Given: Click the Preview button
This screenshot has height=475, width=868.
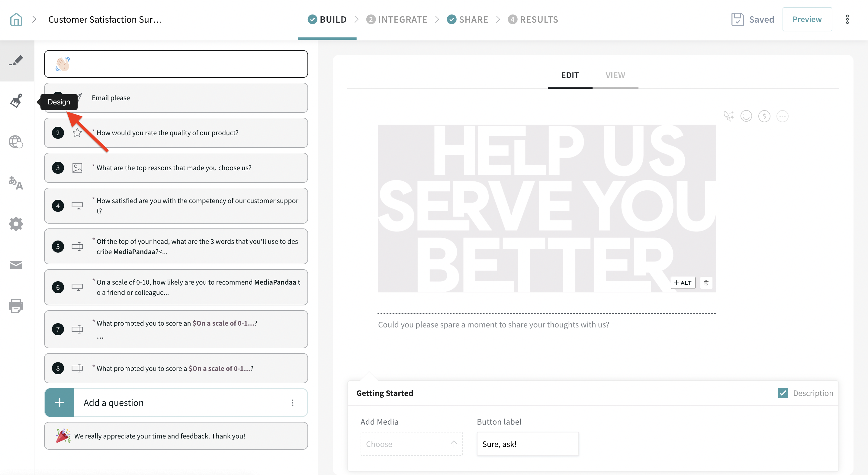Looking at the screenshot, I should coord(807,19).
